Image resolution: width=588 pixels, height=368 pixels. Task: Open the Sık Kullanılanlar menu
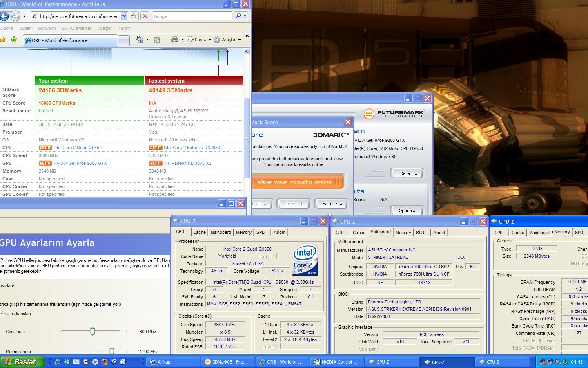pos(77,28)
